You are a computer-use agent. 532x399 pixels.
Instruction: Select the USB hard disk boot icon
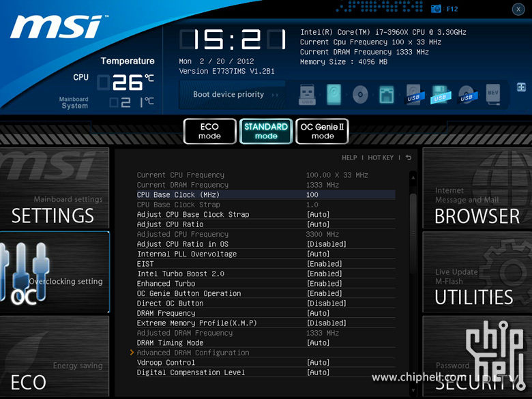[x=414, y=95]
